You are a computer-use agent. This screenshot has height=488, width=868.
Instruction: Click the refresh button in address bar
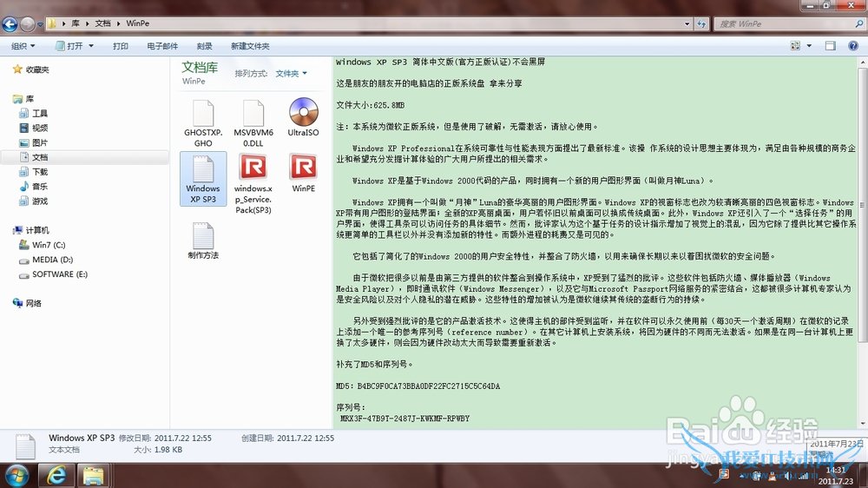pyautogui.click(x=701, y=23)
